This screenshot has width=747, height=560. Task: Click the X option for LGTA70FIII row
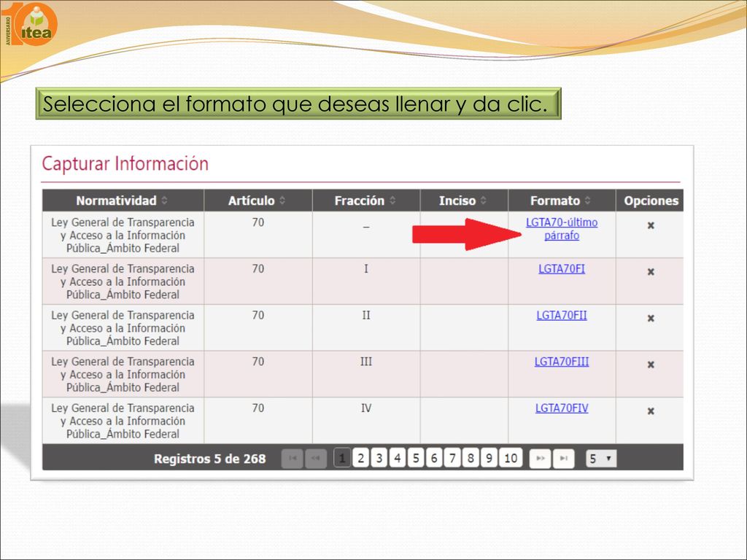pos(651,365)
